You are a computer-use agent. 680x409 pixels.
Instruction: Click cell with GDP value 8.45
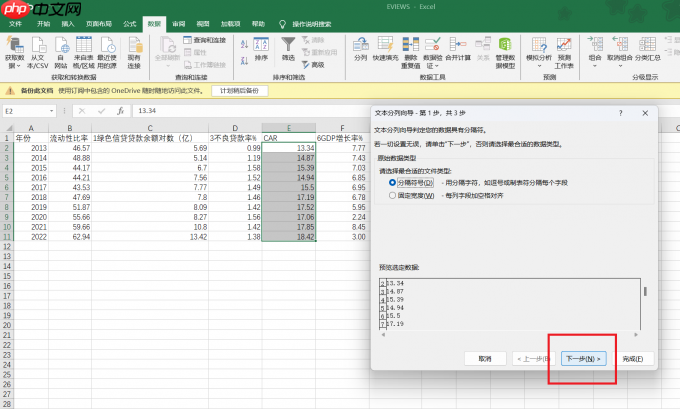[x=342, y=227]
